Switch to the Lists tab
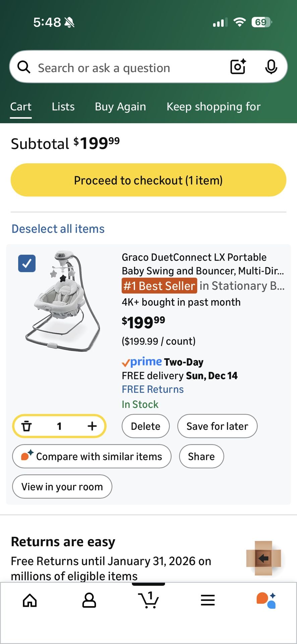 [x=63, y=107]
